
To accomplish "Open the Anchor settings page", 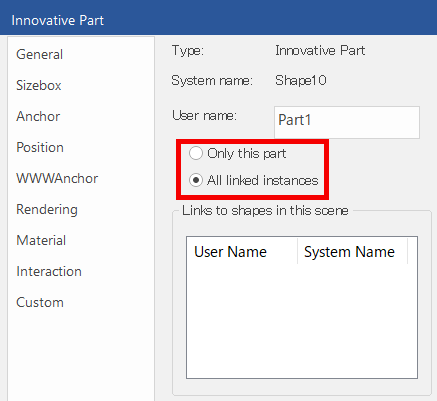I will coord(38,116).
